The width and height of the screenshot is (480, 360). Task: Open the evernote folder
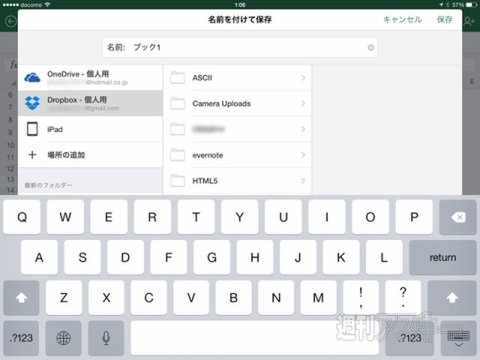(238, 155)
